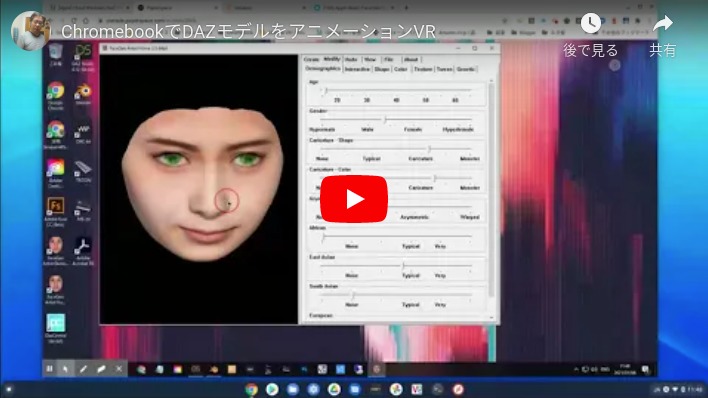Image resolution: width=708 pixels, height=398 pixels.
Task: Open the Adobe Acrobat desktop icon
Action: (x=83, y=251)
